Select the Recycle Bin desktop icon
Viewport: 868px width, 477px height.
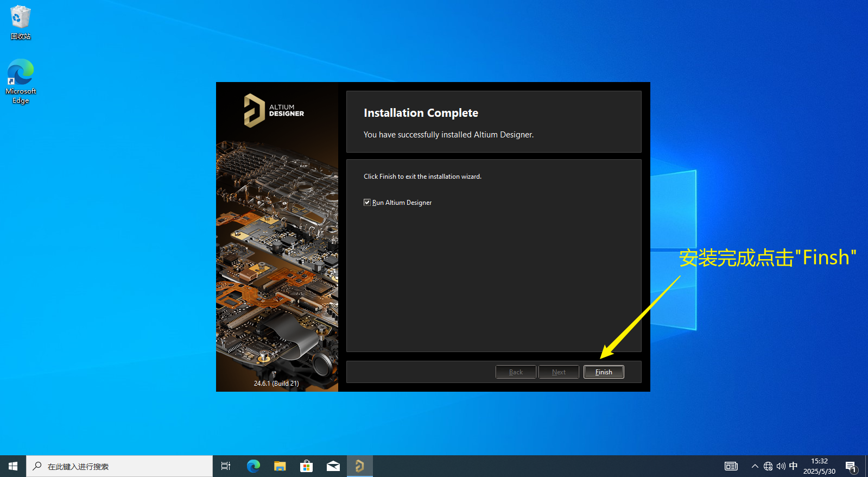point(21,22)
